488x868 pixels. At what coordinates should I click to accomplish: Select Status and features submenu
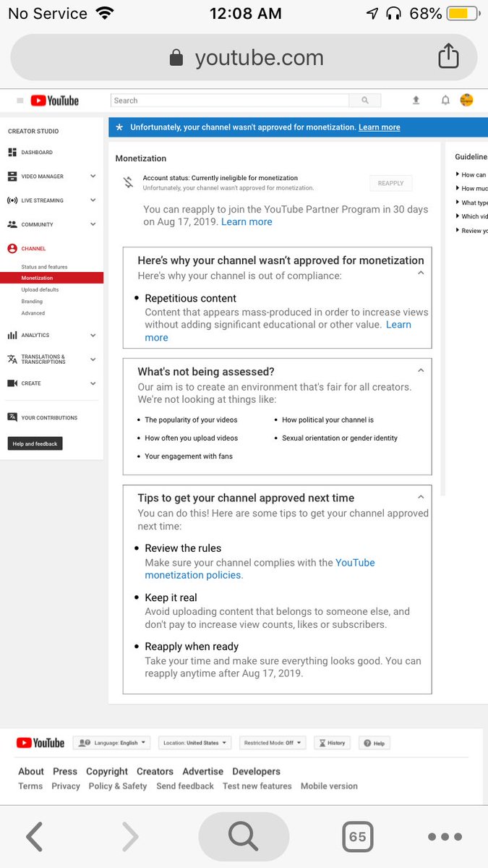pyautogui.click(x=44, y=267)
